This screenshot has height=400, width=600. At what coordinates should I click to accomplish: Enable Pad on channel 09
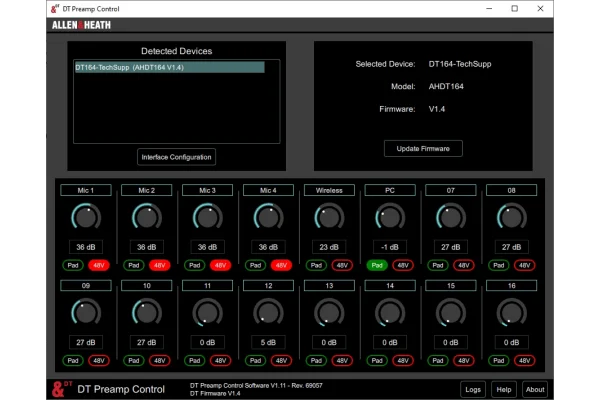click(73, 361)
